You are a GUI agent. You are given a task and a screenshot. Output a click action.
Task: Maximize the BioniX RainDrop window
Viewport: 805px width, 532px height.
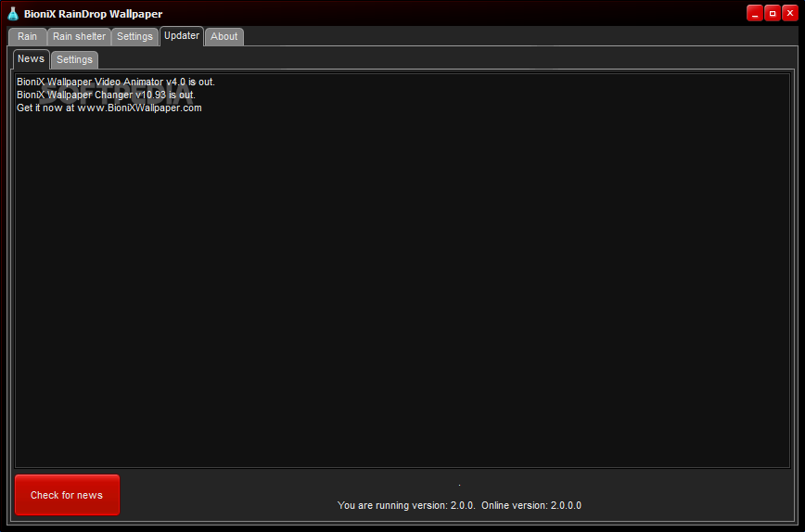(x=773, y=13)
